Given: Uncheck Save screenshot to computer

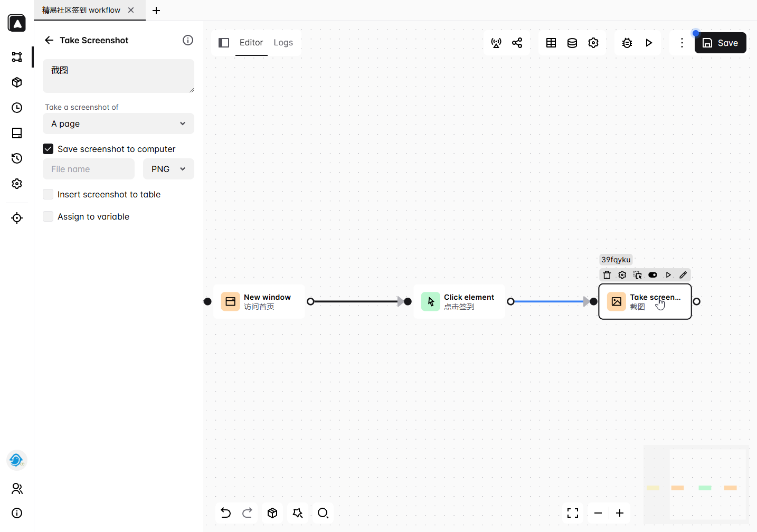Looking at the screenshot, I should (48, 149).
